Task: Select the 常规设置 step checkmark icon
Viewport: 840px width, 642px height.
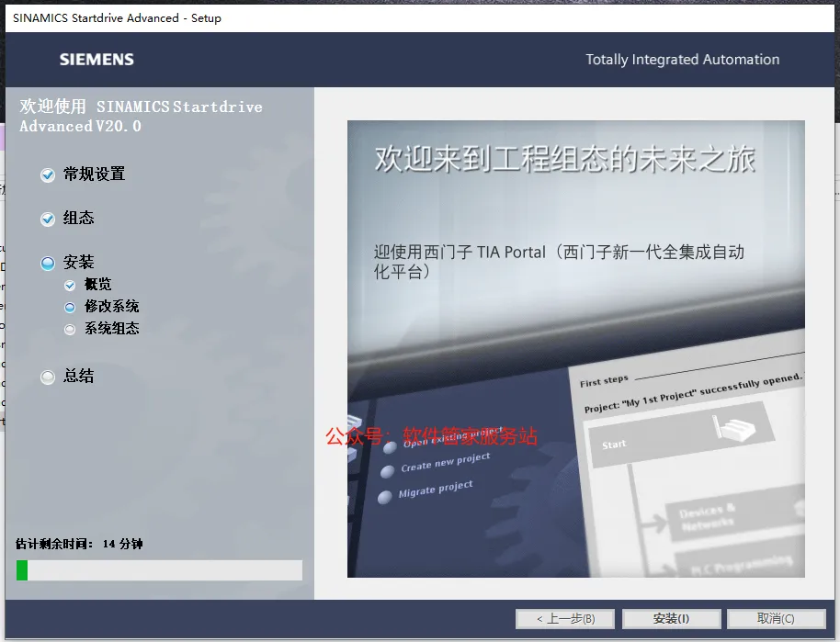Action: pos(48,175)
